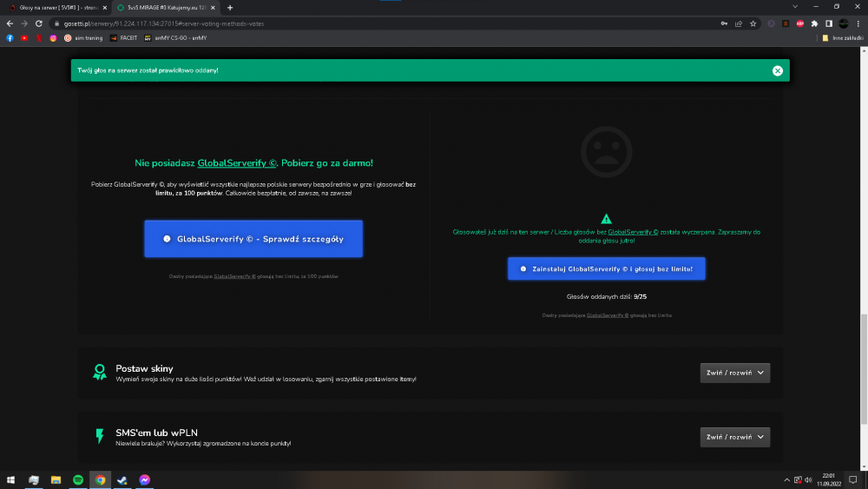Open the orange chevron extension icon

[786, 23]
